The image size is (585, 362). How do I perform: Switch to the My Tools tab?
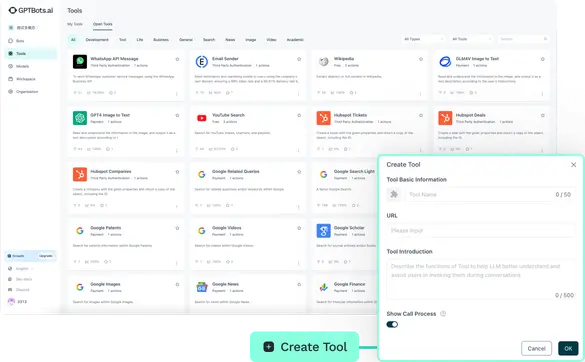pos(75,24)
